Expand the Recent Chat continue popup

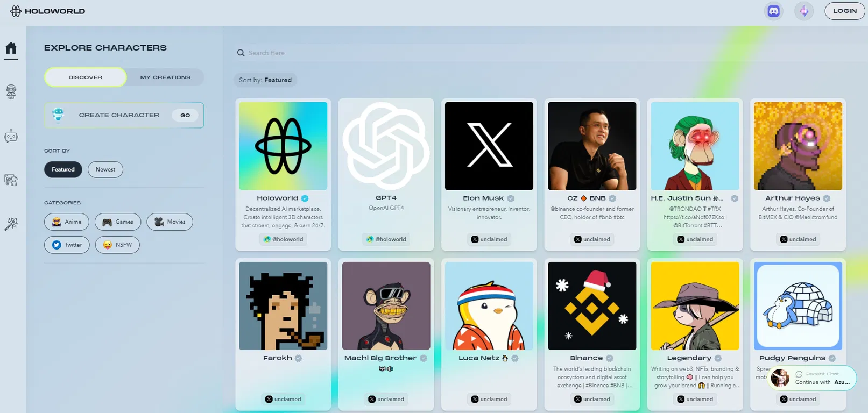(811, 378)
